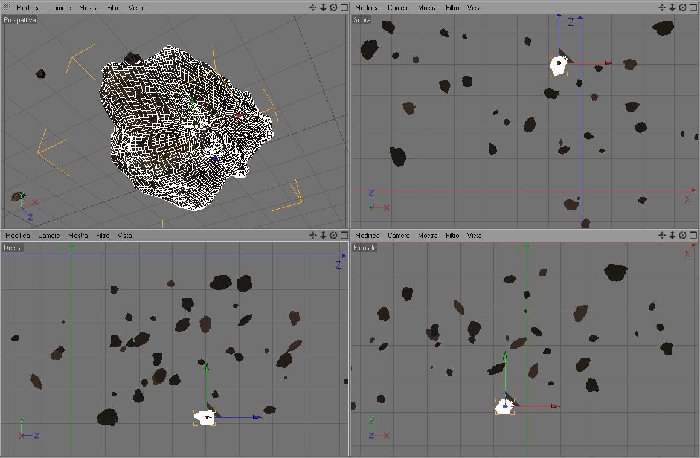Open the View menu of the Perspective viewport
This screenshot has width=700, height=458.
click(136, 8)
